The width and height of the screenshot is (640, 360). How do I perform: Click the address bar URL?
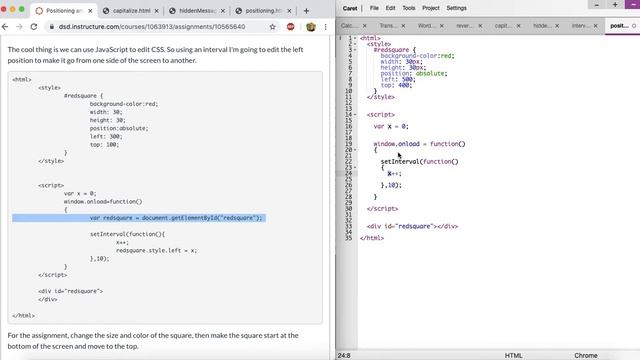152,27
